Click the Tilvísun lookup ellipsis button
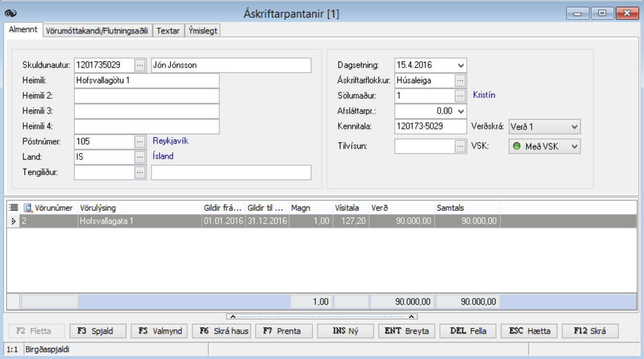 [x=460, y=147]
